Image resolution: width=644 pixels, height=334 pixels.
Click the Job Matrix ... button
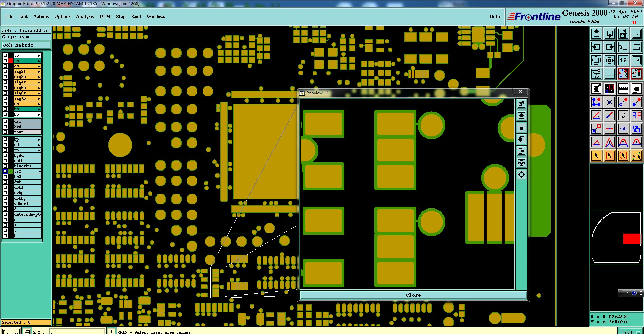pyautogui.click(x=26, y=45)
